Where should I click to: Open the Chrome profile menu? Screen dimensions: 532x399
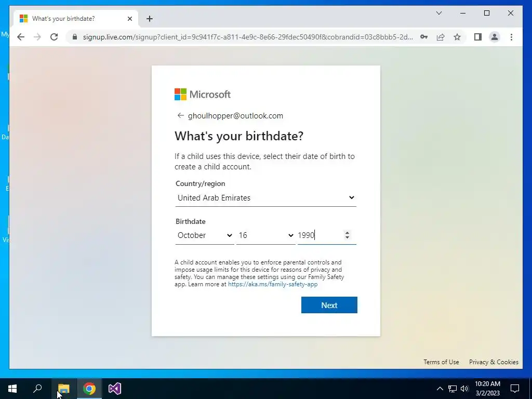click(495, 37)
